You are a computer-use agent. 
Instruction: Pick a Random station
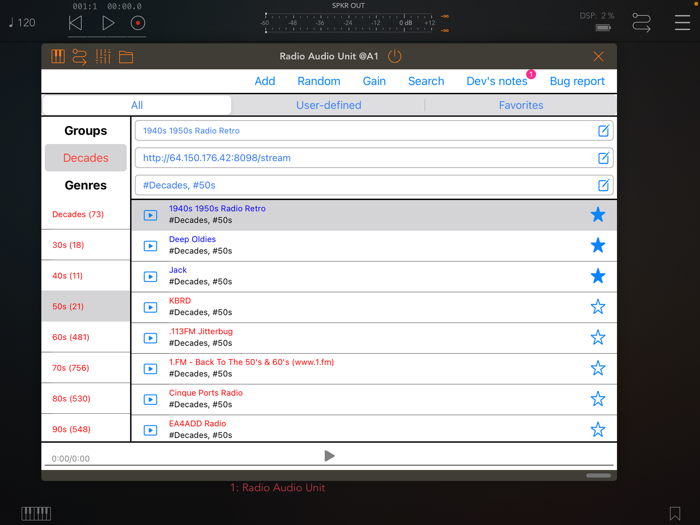(319, 81)
